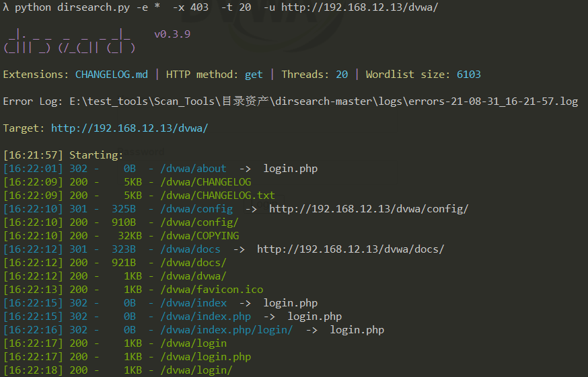Click the /dvwa/dvwa/ result path
588x377 pixels.
coord(193,276)
